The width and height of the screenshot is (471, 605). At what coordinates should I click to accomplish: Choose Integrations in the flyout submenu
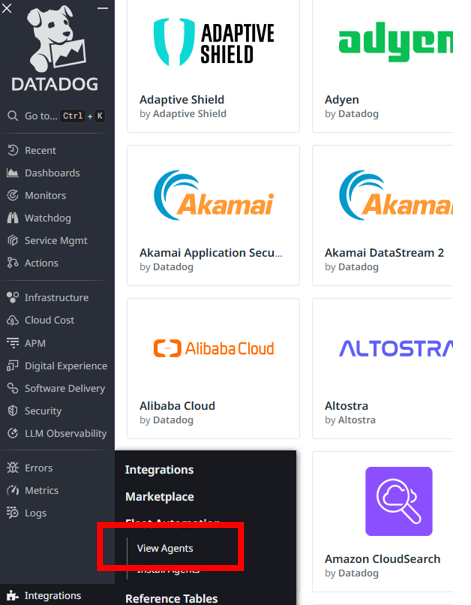pos(159,470)
